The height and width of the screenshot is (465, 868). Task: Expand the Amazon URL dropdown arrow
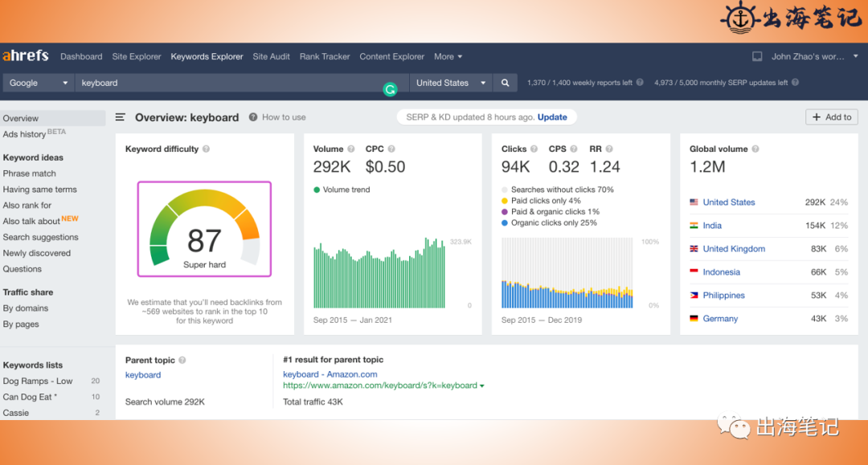click(482, 386)
